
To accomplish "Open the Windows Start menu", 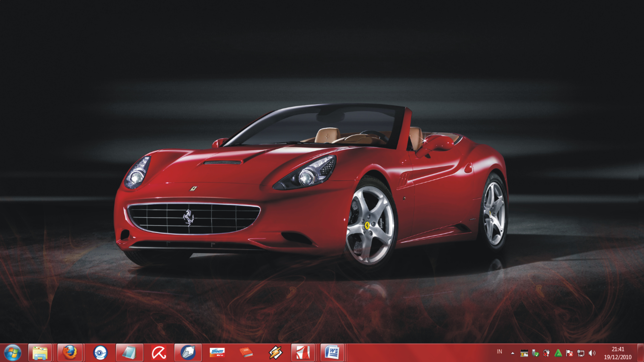I will 13,353.
